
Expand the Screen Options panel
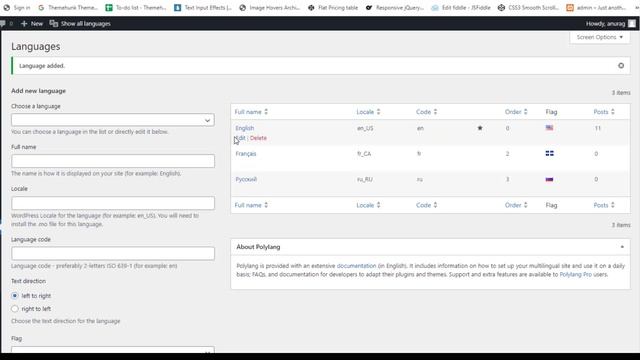pyautogui.click(x=600, y=37)
